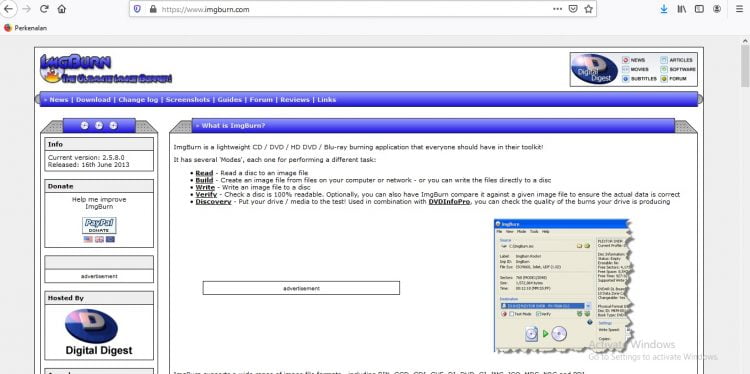Save page to Pocket icon
This screenshot has height=374, width=750.
point(573,9)
